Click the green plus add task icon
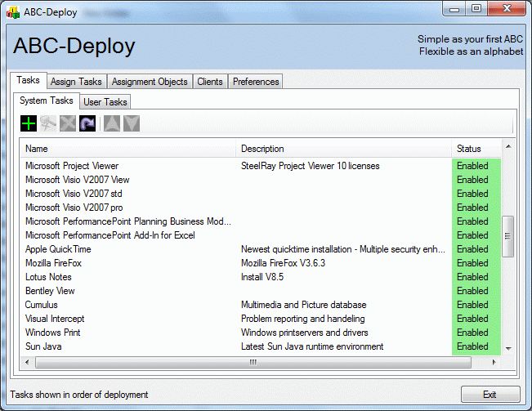This screenshot has width=532, height=411. coord(29,123)
